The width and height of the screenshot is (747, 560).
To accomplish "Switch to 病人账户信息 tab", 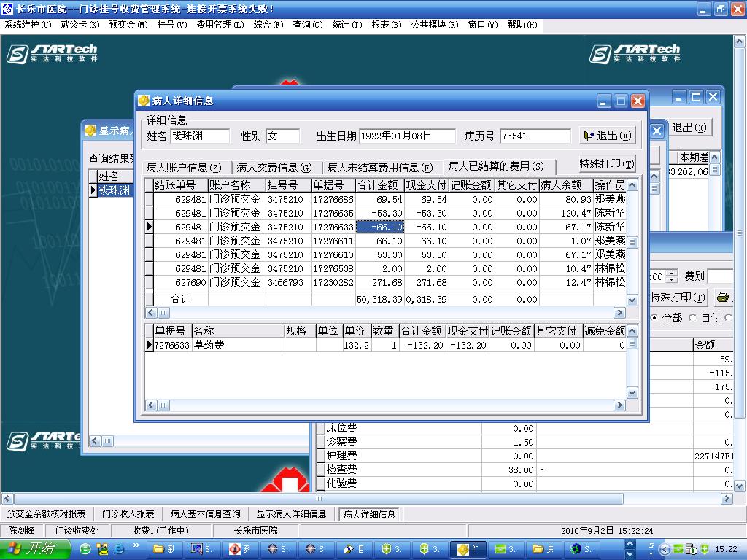I will tap(184, 168).
